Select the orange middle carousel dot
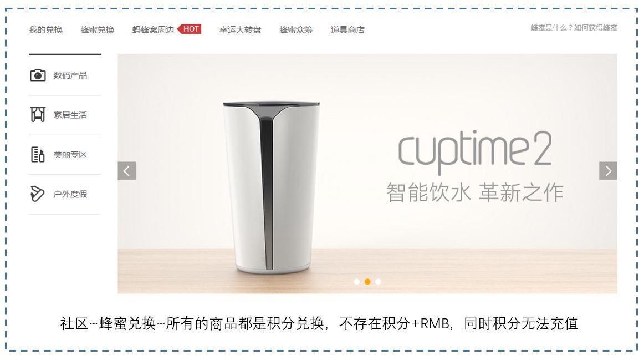 pyautogui.click(x=367, y=281)
